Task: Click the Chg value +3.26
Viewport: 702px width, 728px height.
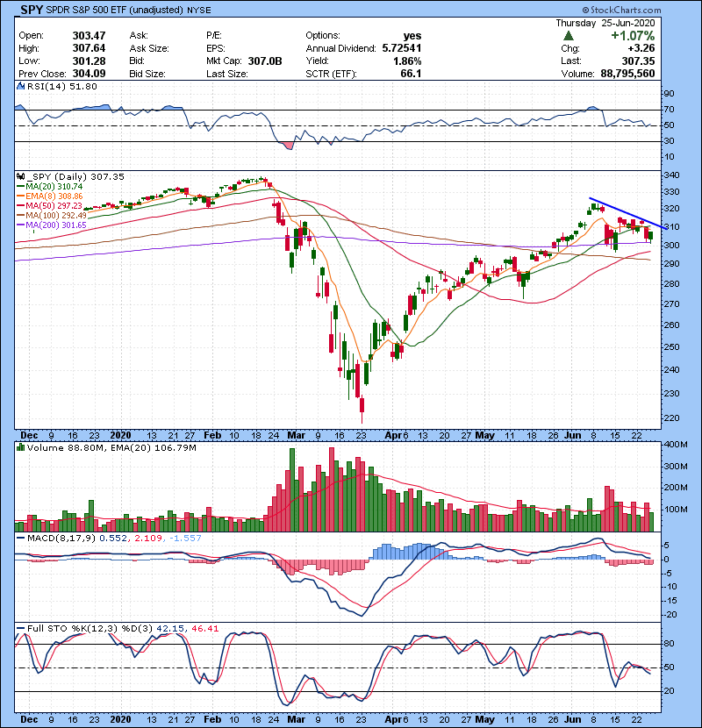Action: (641, 48)
